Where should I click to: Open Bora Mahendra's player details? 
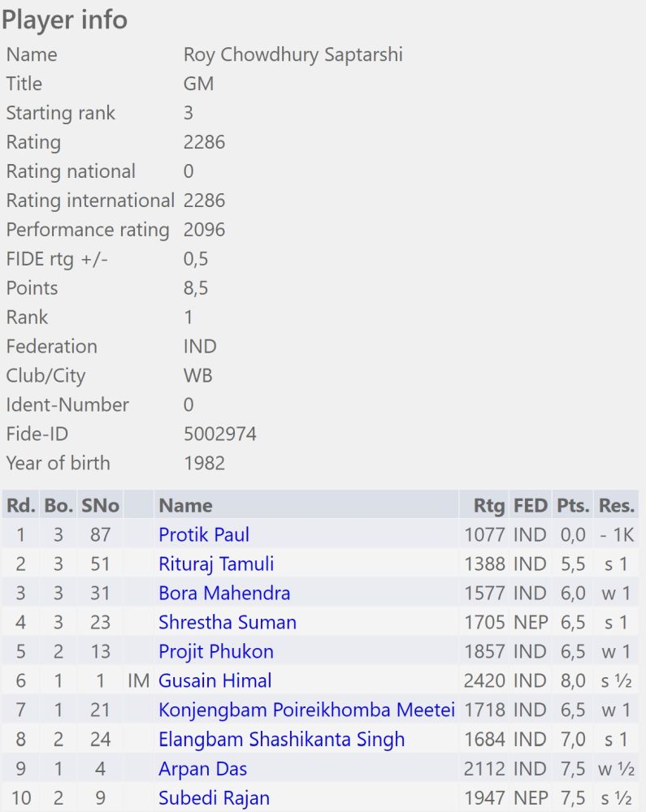(x=224, y=593)
